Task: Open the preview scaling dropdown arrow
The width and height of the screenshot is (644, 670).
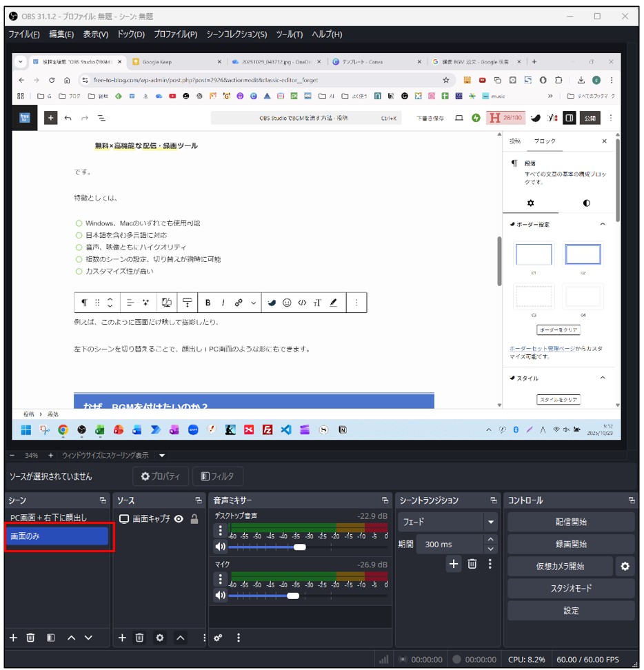Action: coord(162,456)
